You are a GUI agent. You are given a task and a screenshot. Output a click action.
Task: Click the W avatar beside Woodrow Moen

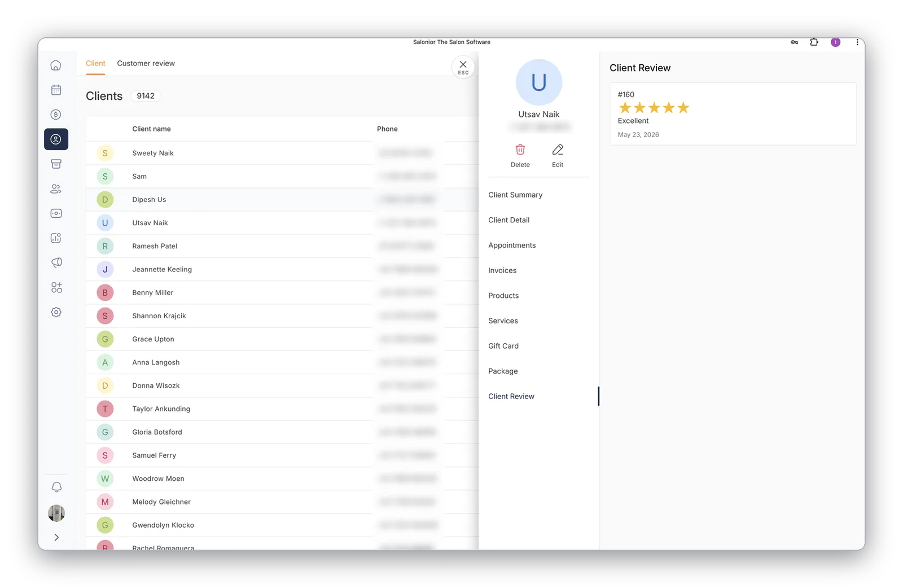pyautogui.click(x=105, y=479)
